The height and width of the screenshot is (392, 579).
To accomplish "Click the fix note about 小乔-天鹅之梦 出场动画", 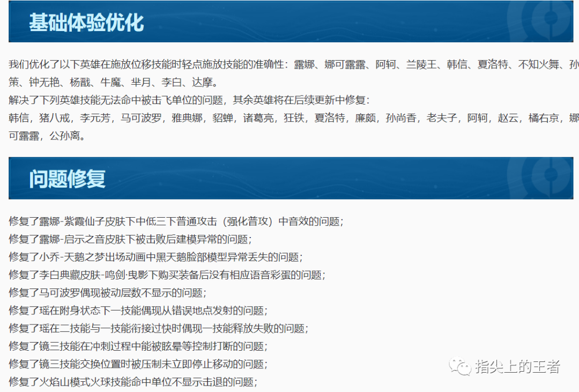I will coord(156,257).
